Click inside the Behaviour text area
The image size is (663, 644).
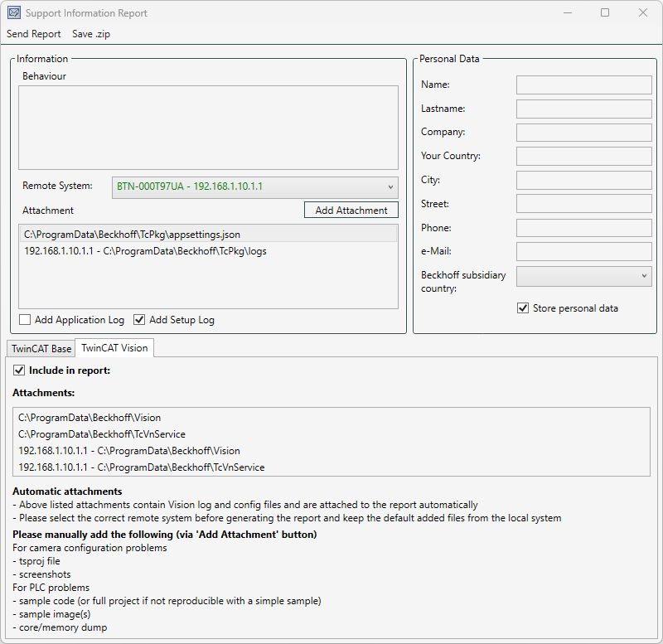pyautogui.click(x=208, y=128)
